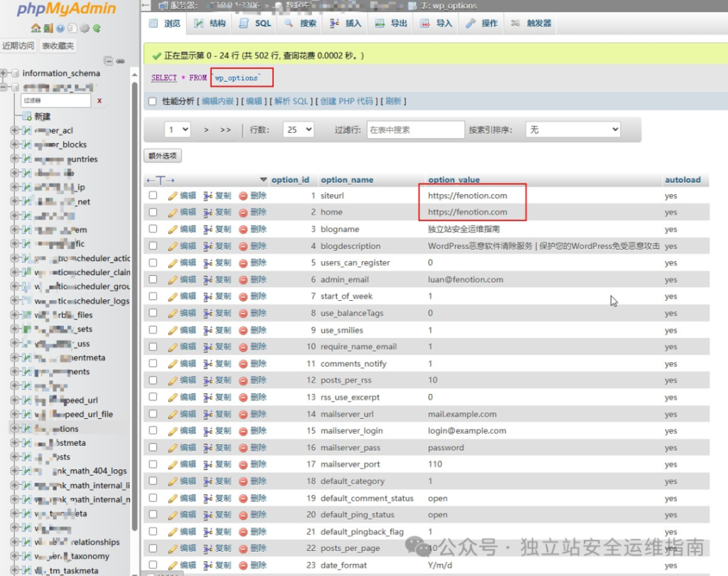Click pencil edit icon for start_of_week row

[x=173, y=297]
